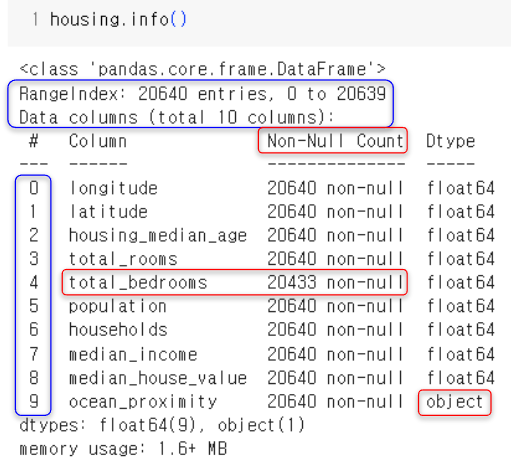Select the 'median_income' column name
Image resolution: width=511 pixels, height=464 pixels.
pos(133,354)
